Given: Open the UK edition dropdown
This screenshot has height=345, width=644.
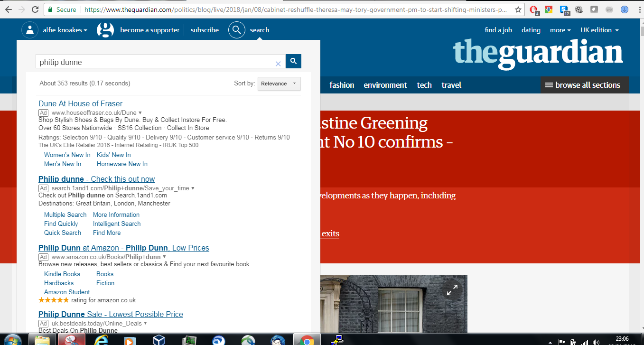Looking at the screenshot, I should pyautogui.click(x=599, y=30).
